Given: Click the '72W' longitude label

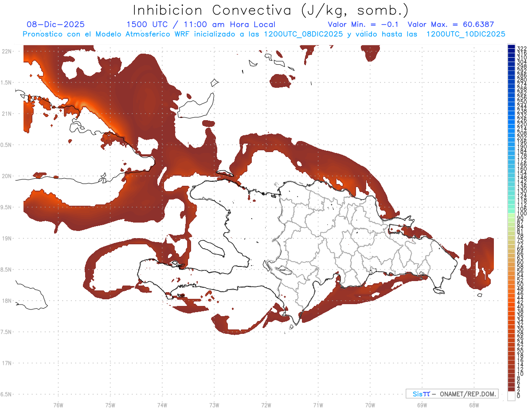Looking at the screenshot, I should [x=266, y=405].
